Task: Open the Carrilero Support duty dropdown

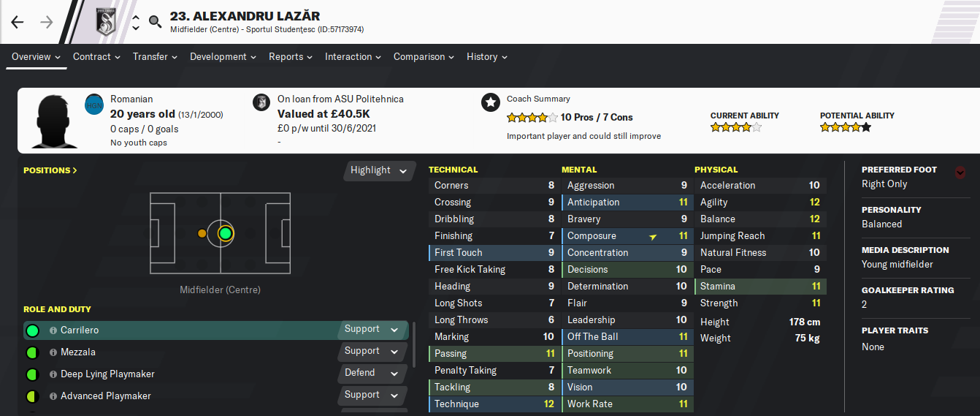Action: (372, 330)
